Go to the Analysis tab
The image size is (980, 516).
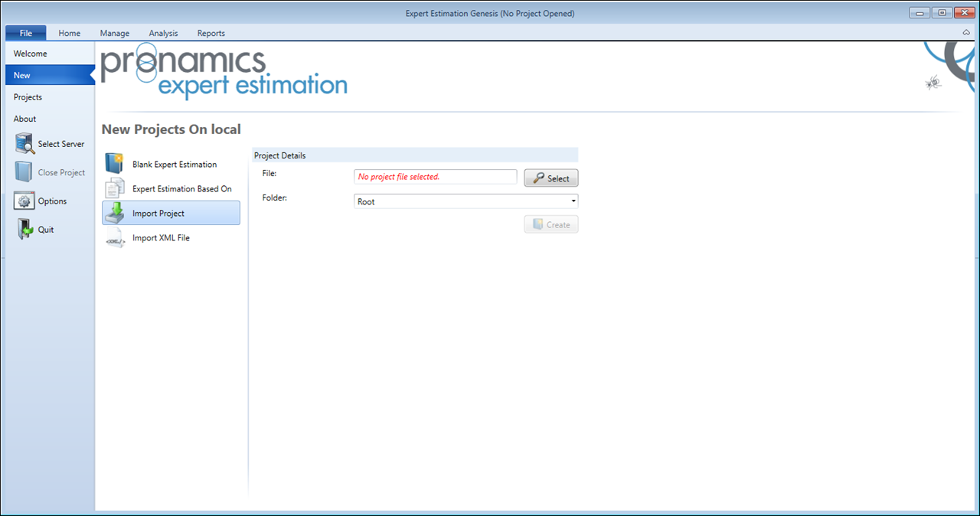point(163,33)
